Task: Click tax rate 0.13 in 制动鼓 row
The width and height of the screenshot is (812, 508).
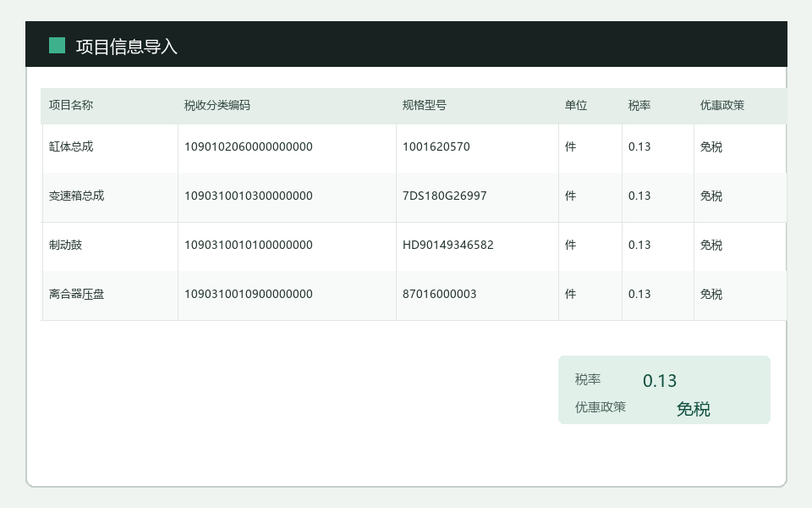Action: [639, 245]
